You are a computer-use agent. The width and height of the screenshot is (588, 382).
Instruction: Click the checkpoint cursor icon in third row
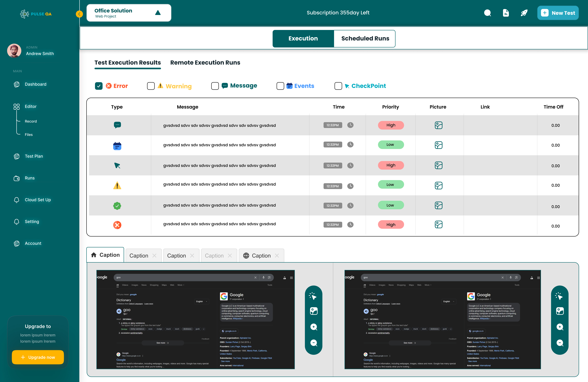[x=117, y=166]
